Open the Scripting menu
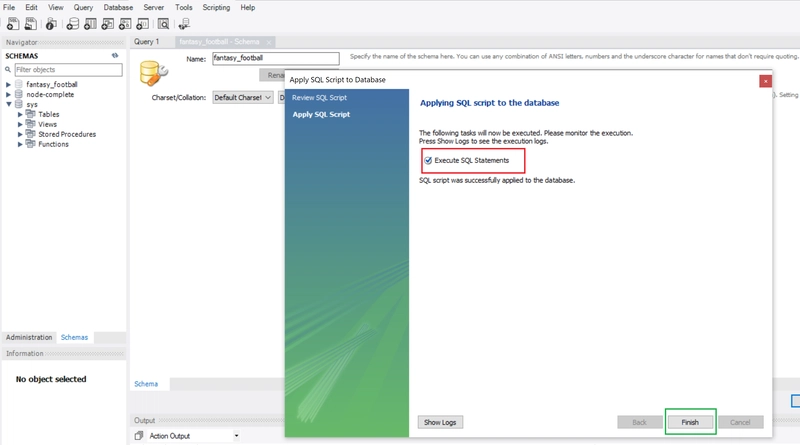800x445 pixels. [216, 8]
